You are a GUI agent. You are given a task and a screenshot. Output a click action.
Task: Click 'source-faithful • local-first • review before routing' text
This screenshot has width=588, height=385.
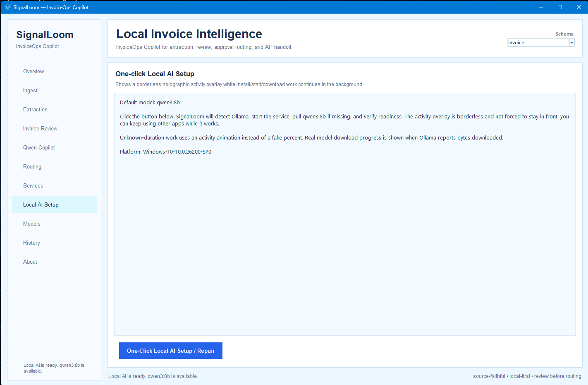(x=527, y=376)
